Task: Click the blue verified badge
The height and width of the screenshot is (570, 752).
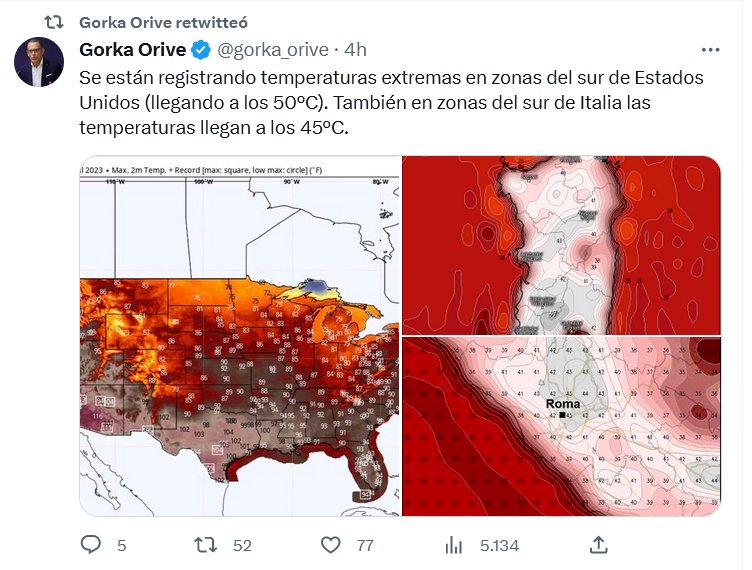Action: 200,49
